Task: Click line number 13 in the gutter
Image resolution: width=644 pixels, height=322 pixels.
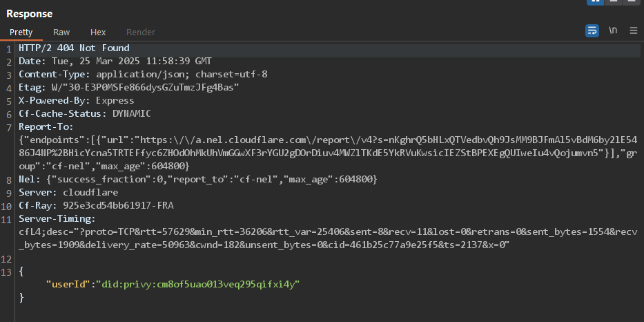Action: click(x=7, y=272)
